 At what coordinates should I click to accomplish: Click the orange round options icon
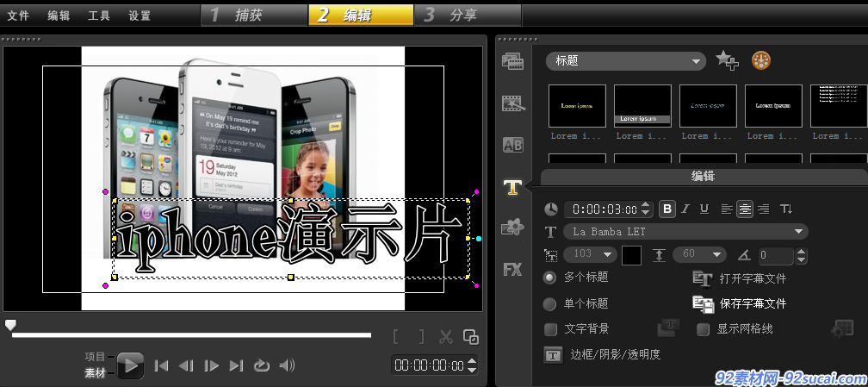click(x=761, y=60)
